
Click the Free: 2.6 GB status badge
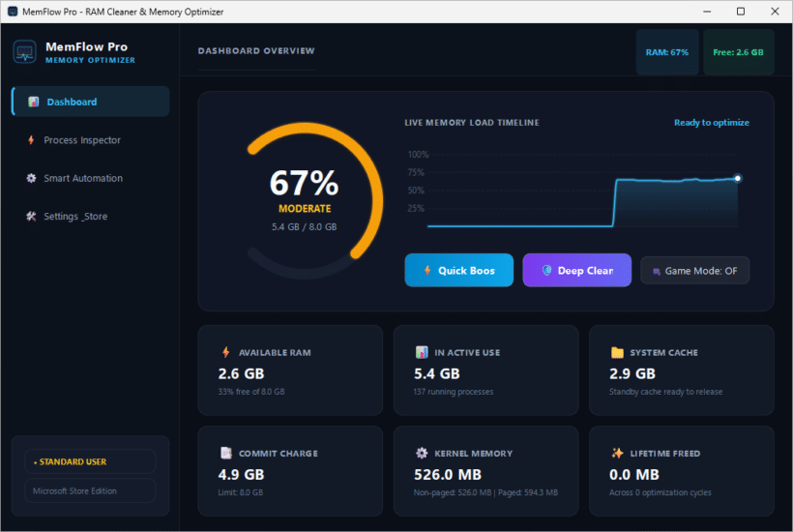[738, 52]
